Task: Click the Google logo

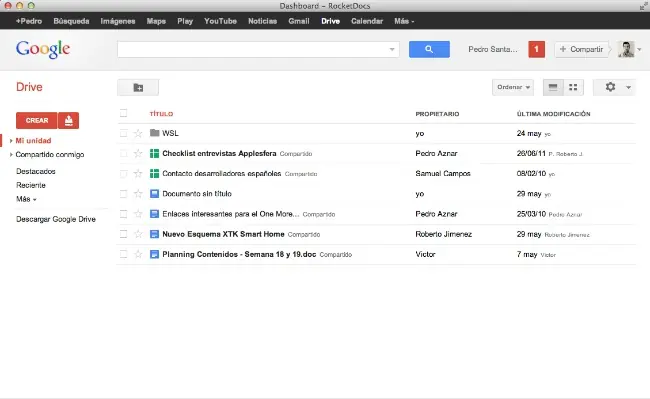Action: pyautogui.click(x=43, y=49)
